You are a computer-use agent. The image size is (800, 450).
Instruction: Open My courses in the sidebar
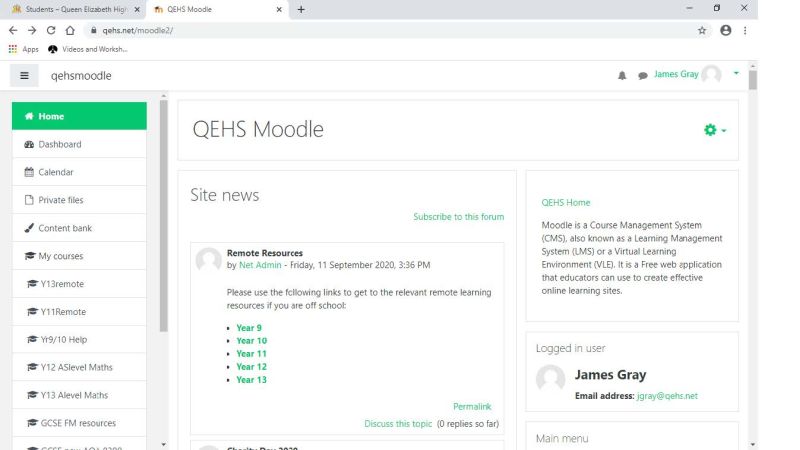tap(79, 256)
